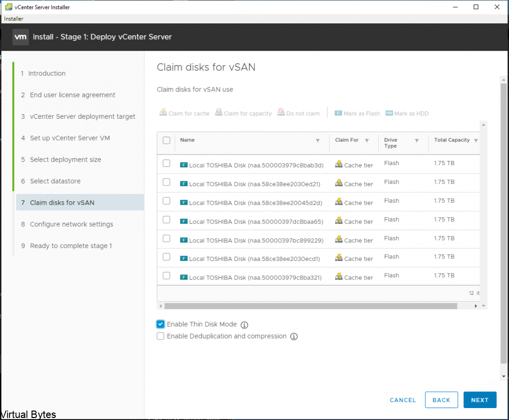Check disk naa.50000397bc899229 row checkbox
Viewport: 509px width, 420px height.
click(166, 238)
